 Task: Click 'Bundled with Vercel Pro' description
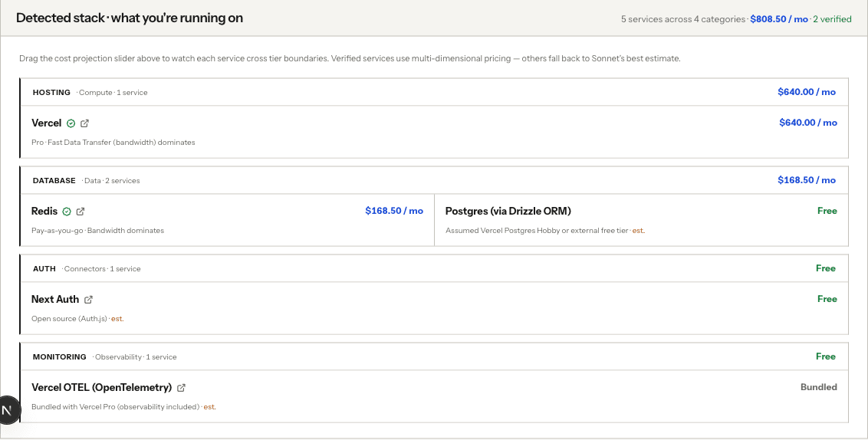tap(115, 406)
